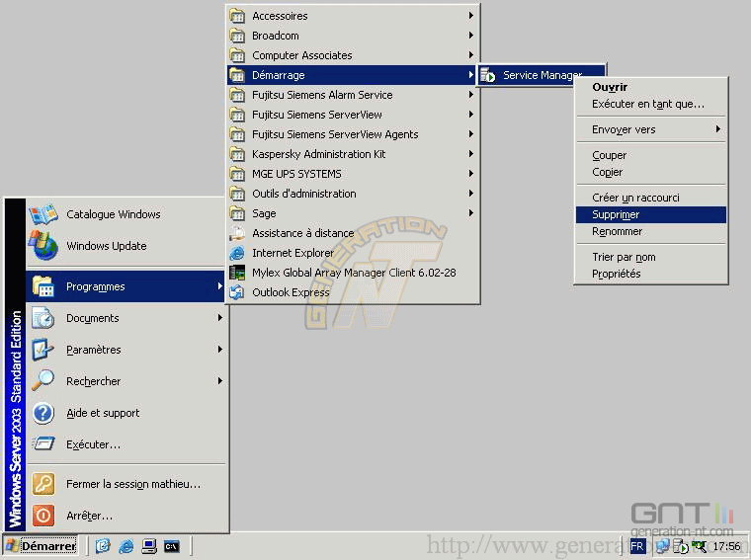Image resolution: width=751 pixels, height=560 pixels.
Task: Expand the Rechercher submenu arrow
Action: tap(219, 381)
